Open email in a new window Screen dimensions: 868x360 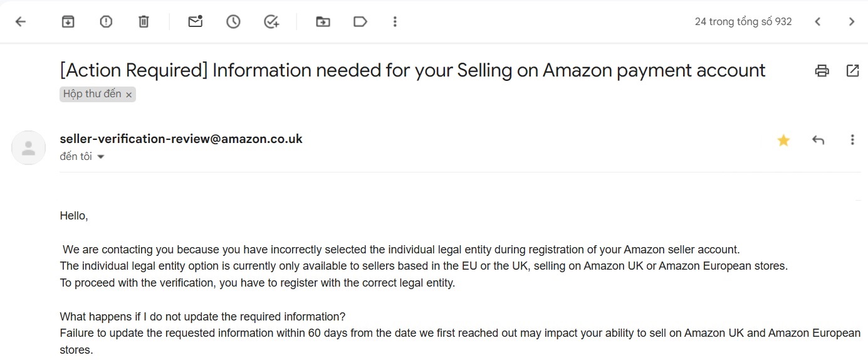[852, 70]
